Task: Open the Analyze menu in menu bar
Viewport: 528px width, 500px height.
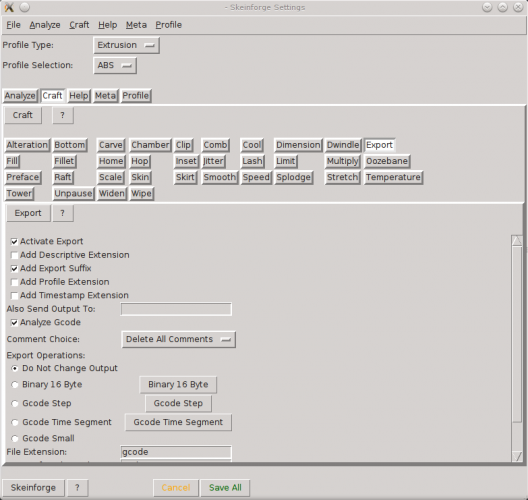Action: click(45, 25)
